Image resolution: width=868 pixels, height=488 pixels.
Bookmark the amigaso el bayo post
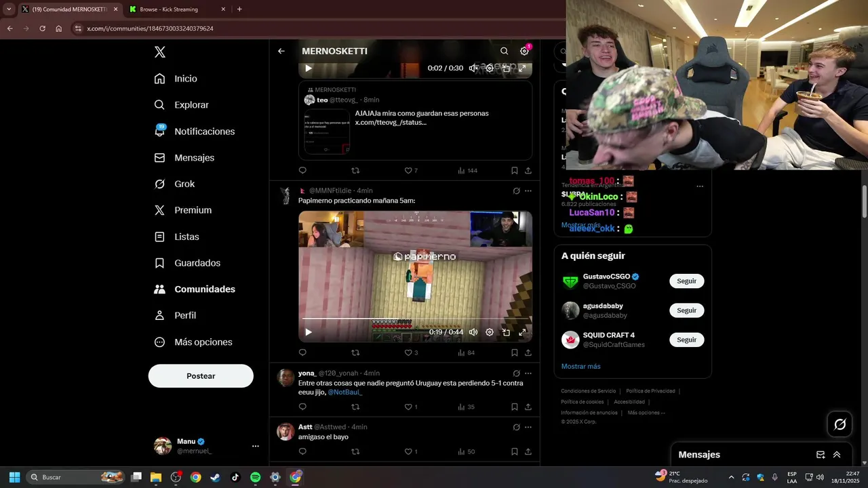pos(515,451)
